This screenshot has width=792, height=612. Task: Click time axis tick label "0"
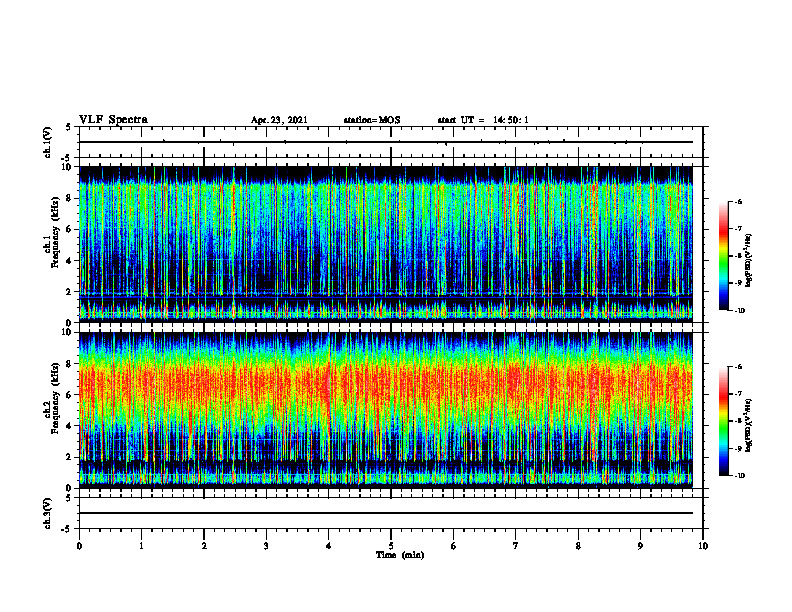[79, 546]
